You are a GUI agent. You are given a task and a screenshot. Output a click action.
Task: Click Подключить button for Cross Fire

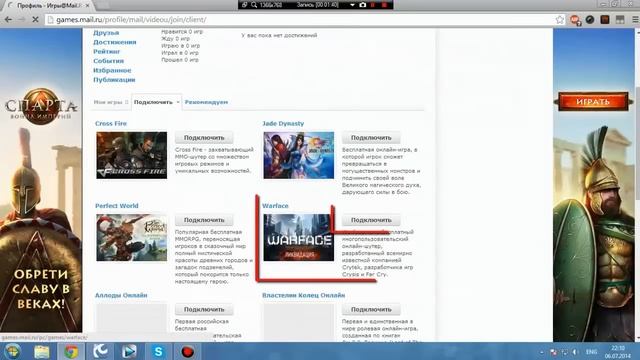tap(204, 138)
